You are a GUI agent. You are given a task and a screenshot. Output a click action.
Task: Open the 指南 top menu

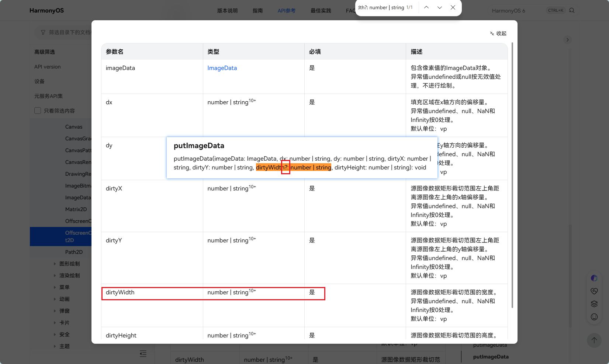pos(257,11)
